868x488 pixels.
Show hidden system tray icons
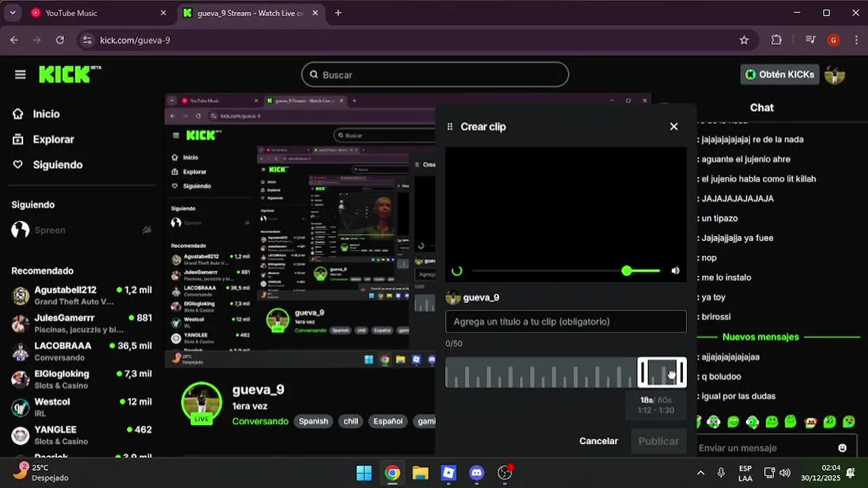pyautogui.click(x=701, y=472)
